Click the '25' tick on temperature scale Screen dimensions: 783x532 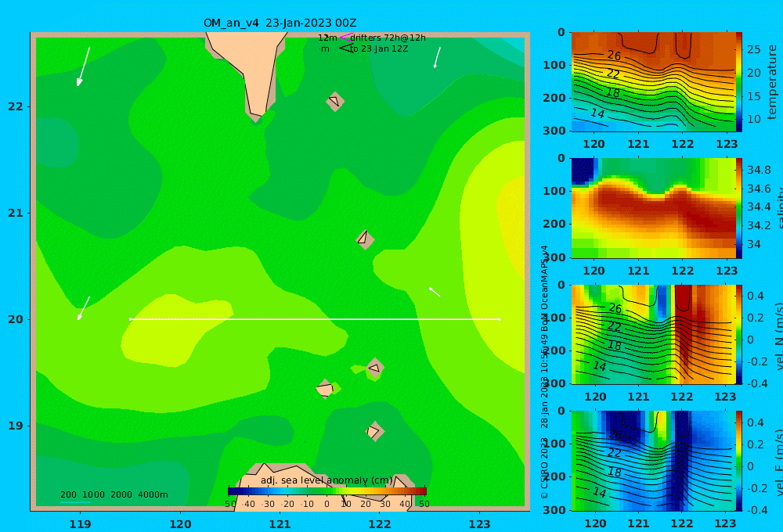[753, 49]
